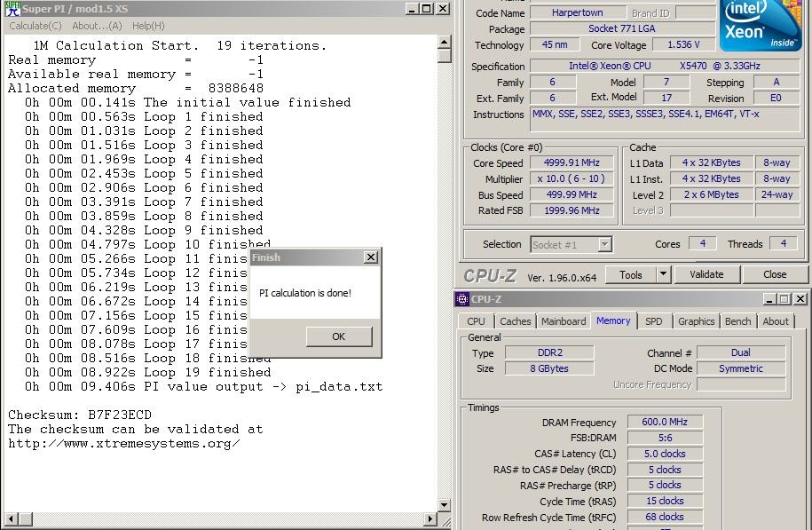Click the L1 Data value 4 x 32 KBytes
This screenshot has height=530, width=812.
[712, 162]
